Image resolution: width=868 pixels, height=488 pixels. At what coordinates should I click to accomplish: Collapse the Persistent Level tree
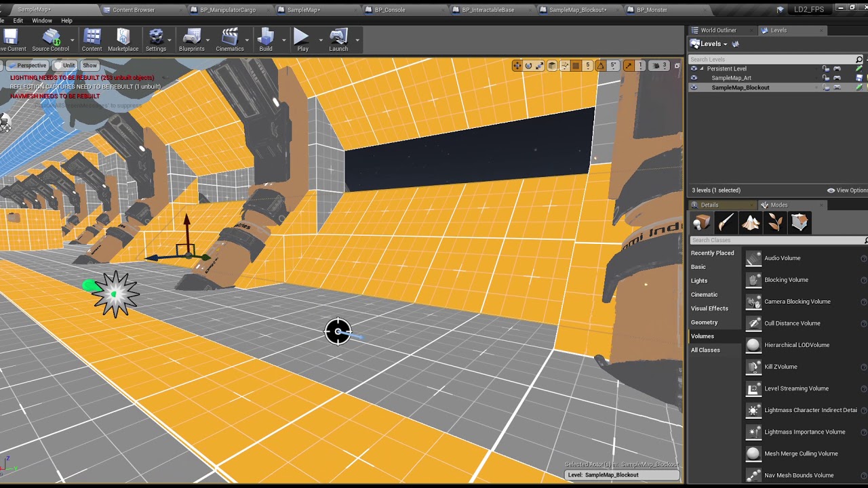pyautogui.click(x=702, y=68)
